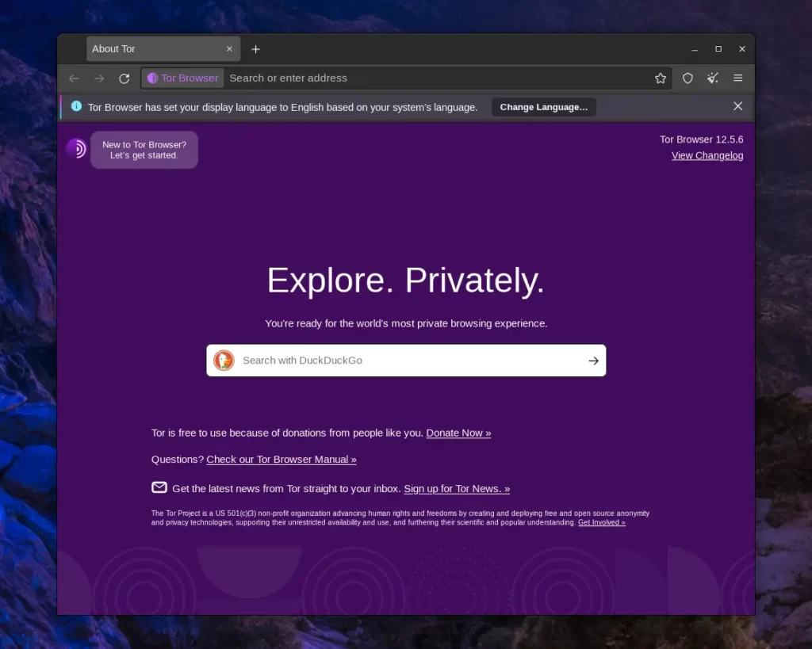Click the New Identity broom icon
The height and width of the screenshot is (649, 812).
[713, 78]
